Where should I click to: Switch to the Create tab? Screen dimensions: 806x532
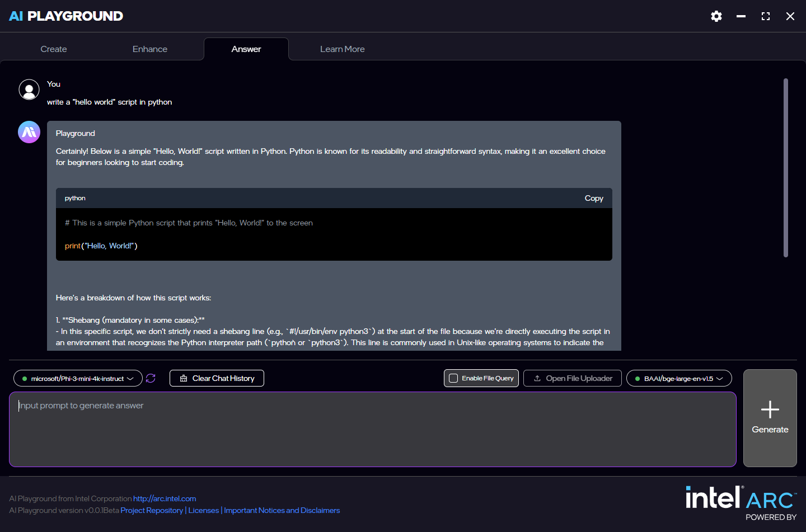click(54, 49)
